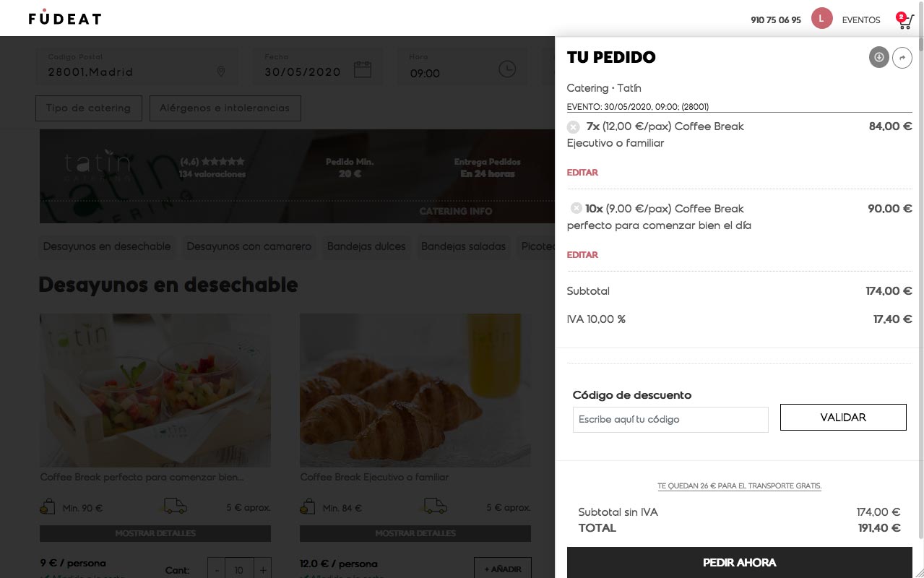Select the Desayunos con camarero tab
The image size is (924, 578).
click(x=249, y=246)
